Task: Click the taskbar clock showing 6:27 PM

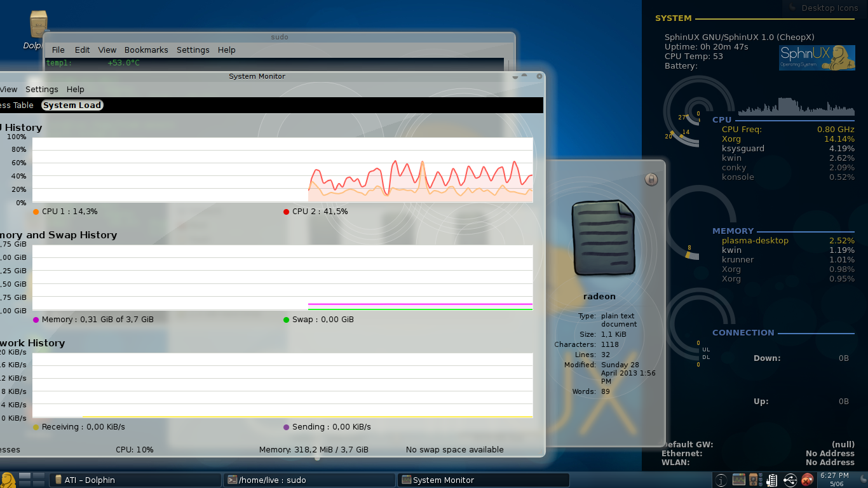Action: [x=834, y=480]
